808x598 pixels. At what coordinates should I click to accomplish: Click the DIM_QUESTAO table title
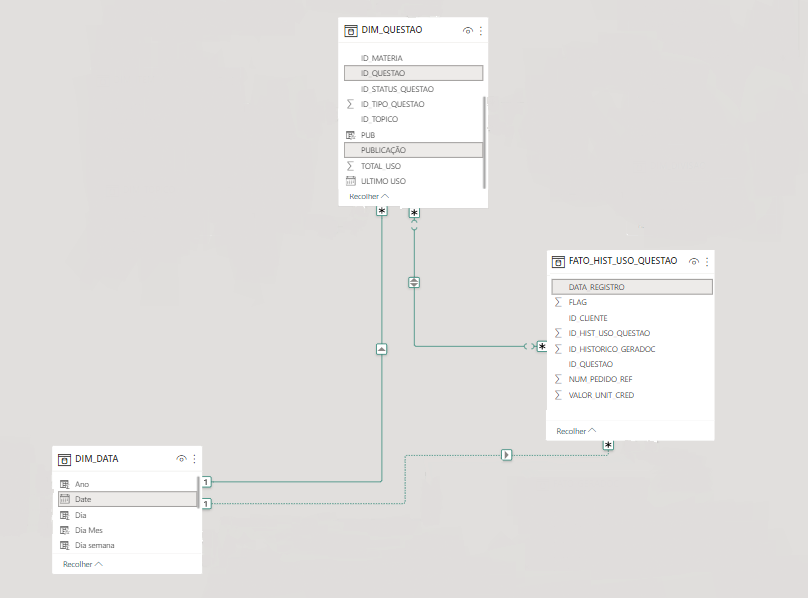click(392, 30)
